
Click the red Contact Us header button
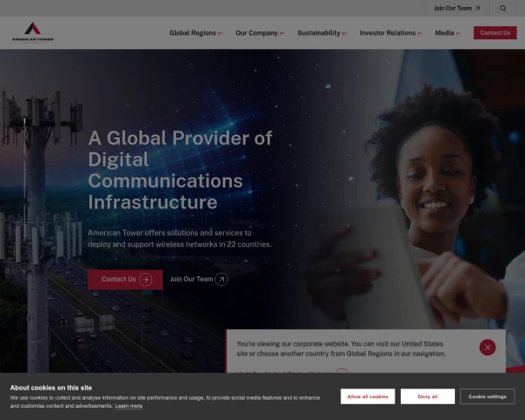[x=495, y=33]
